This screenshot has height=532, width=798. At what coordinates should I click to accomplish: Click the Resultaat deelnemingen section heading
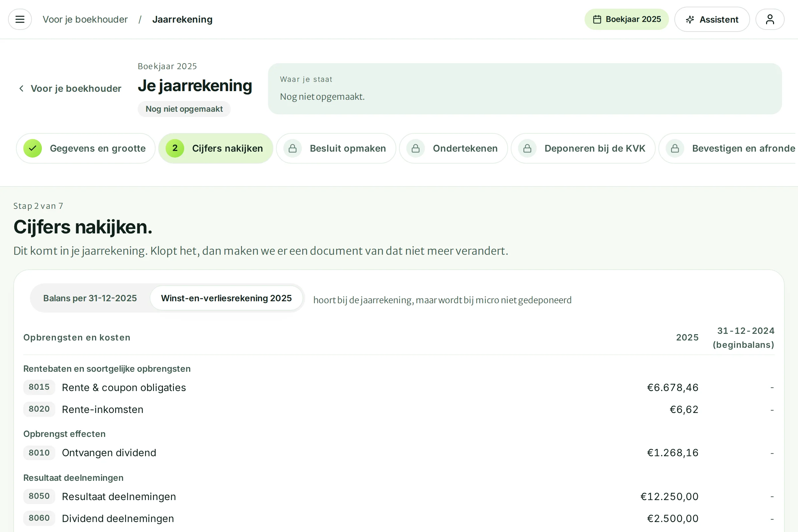click(73, 478)
